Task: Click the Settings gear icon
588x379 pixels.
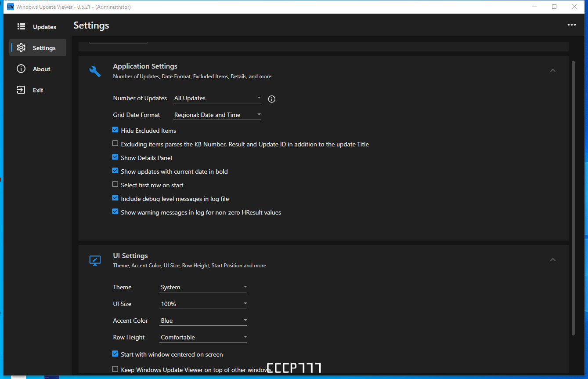Action: [21, 48]
